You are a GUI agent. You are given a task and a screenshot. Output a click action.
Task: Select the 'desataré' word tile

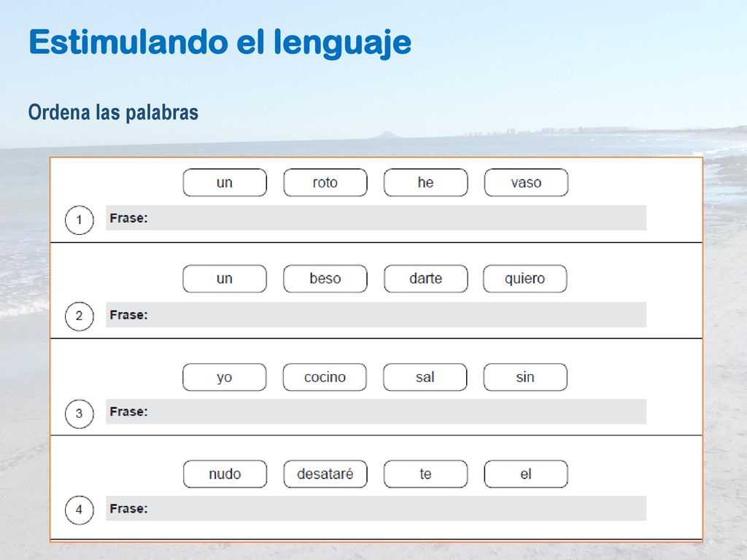tap(325, 474)
